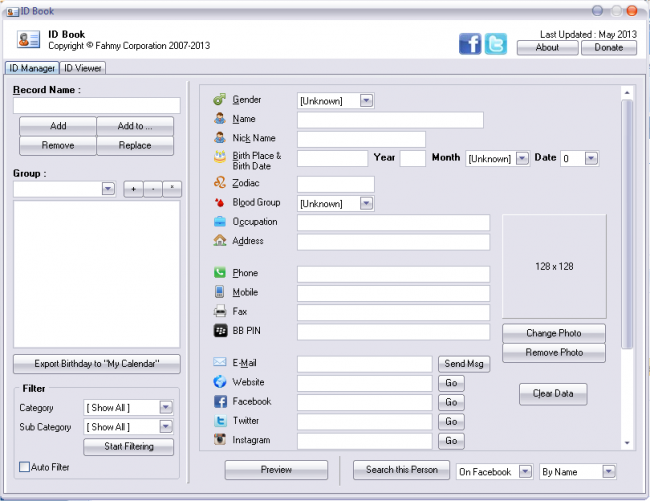
Task: Click the 128 x 128 photo placeholder
Action: coord(554,266)
